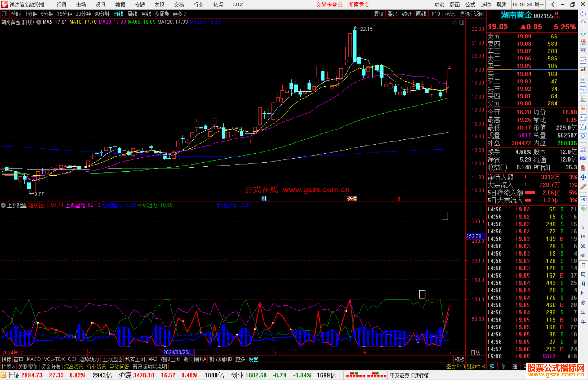The width and height of the screenshot is (588, 380).
Task: Open the 行情 menu
Action: pos(62,5)
